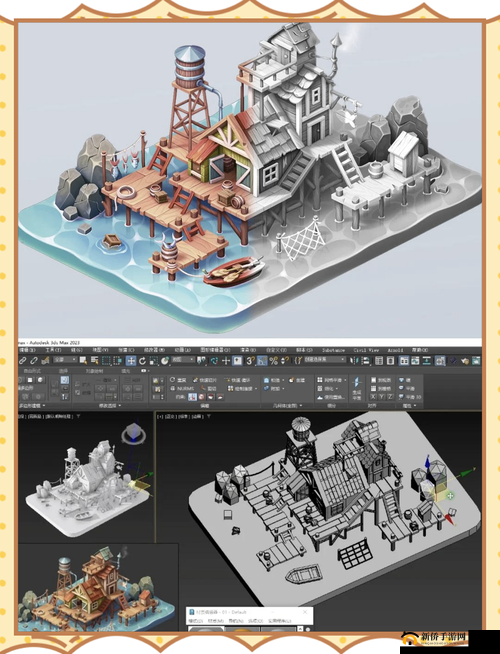Click the Select and Place tool icon
Screen dimensions: 500x654
(165, 360)
